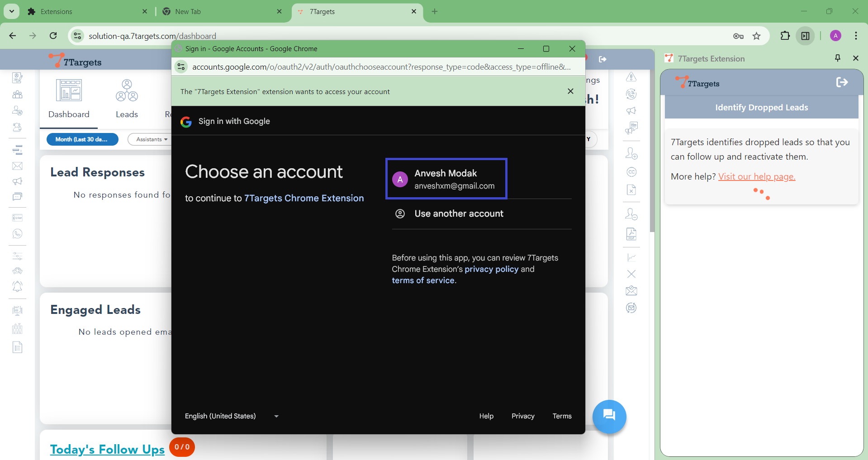This screenshot has width=868, height=460.
Task: Click the blue chat bubble widget
Action: point(609,416)
